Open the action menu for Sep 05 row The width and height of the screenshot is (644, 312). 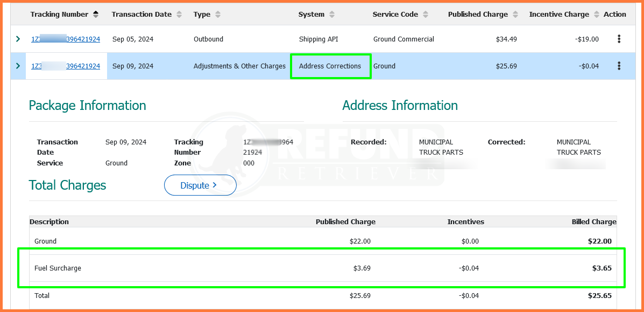tap(619, 39)
